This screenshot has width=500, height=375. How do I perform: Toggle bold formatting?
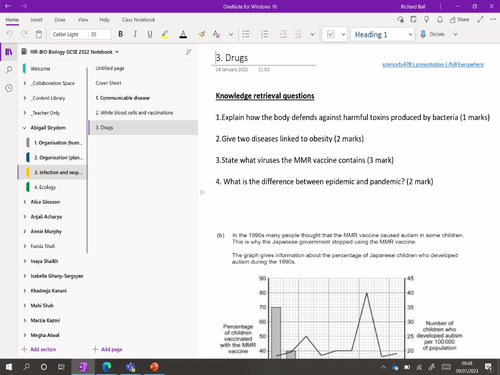pyautogui.click(x=121, y=34)
